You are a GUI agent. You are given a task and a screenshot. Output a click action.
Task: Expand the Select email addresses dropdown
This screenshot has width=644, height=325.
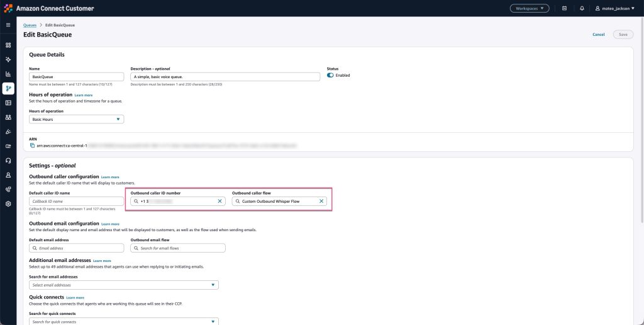124,285
